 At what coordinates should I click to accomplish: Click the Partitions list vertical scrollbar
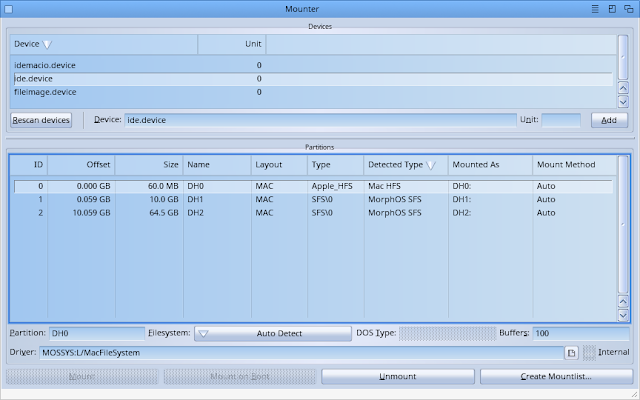point(623,224)
